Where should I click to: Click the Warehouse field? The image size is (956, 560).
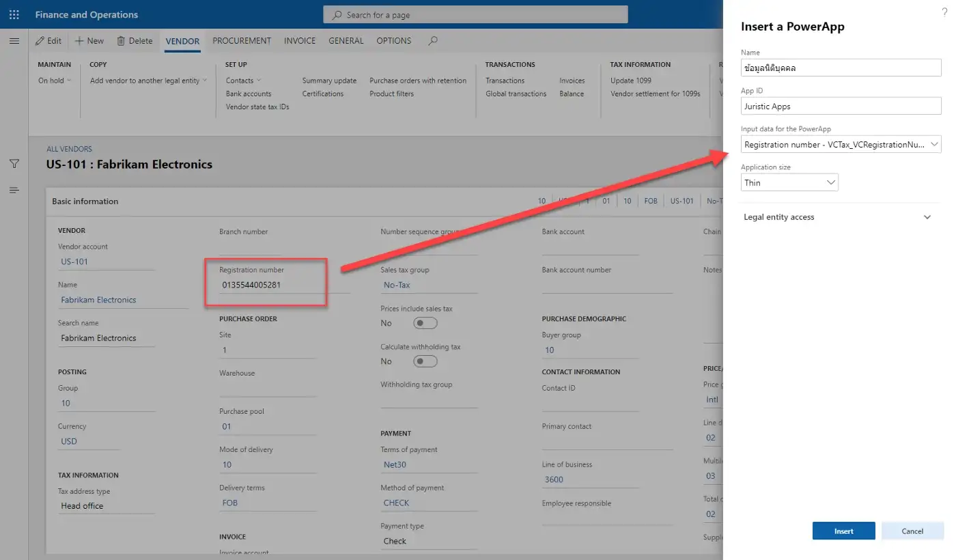(268, 388)
